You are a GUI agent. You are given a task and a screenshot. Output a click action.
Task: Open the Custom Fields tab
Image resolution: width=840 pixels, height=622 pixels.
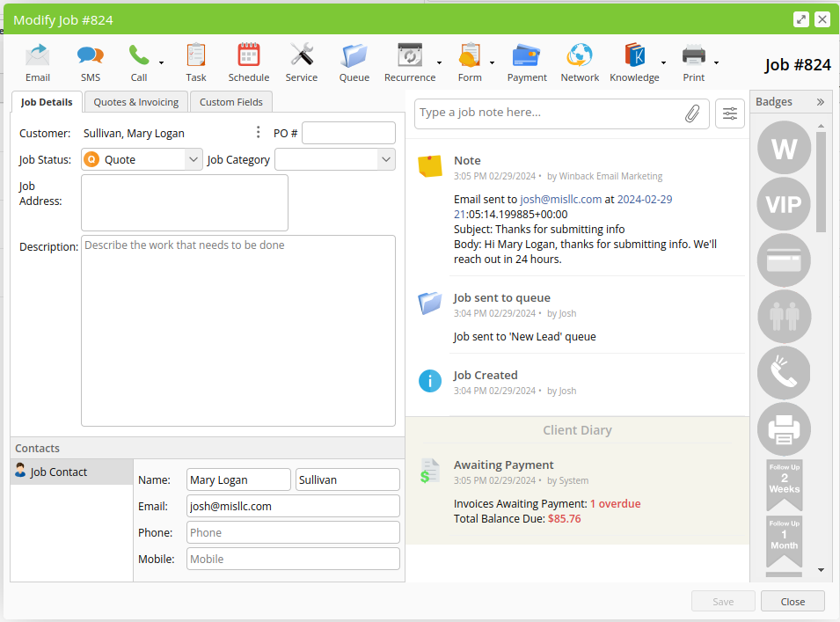pyautogui.click(x=230, y=102)
